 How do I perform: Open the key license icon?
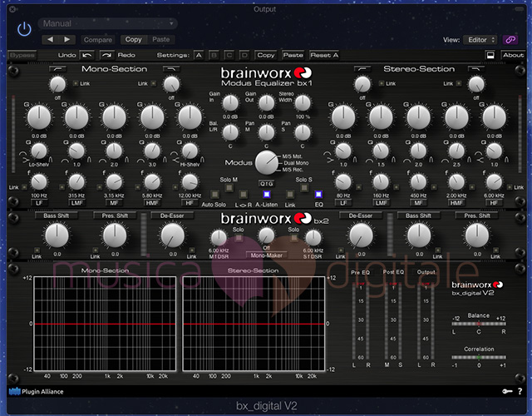coord(505,389)
